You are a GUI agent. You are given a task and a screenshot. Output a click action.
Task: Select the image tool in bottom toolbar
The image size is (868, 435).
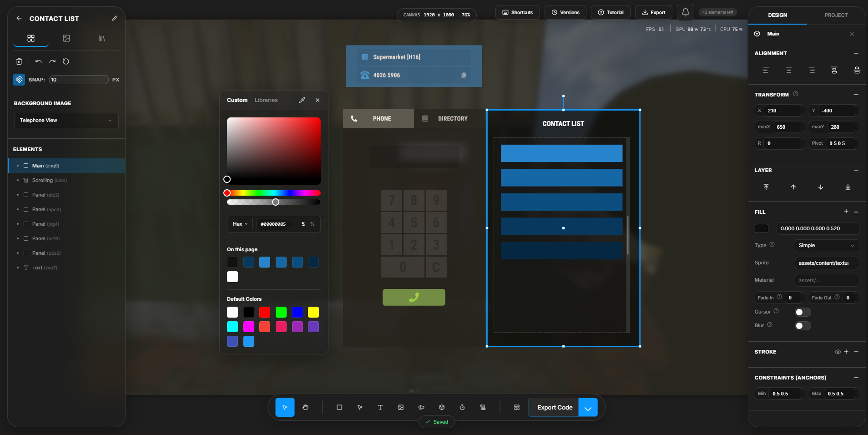tap(401, 407)
